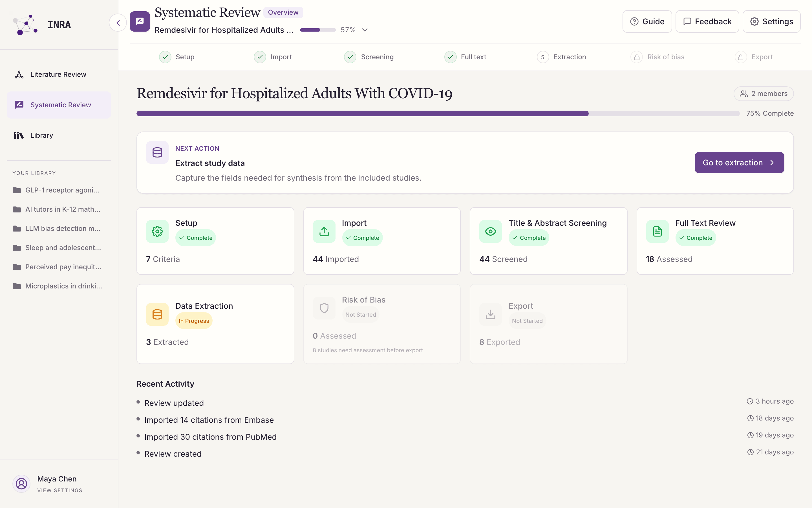Open the Library sidebar item
Image resolution: width=812 pixels, height=508 pixels.
click(59, 135)
